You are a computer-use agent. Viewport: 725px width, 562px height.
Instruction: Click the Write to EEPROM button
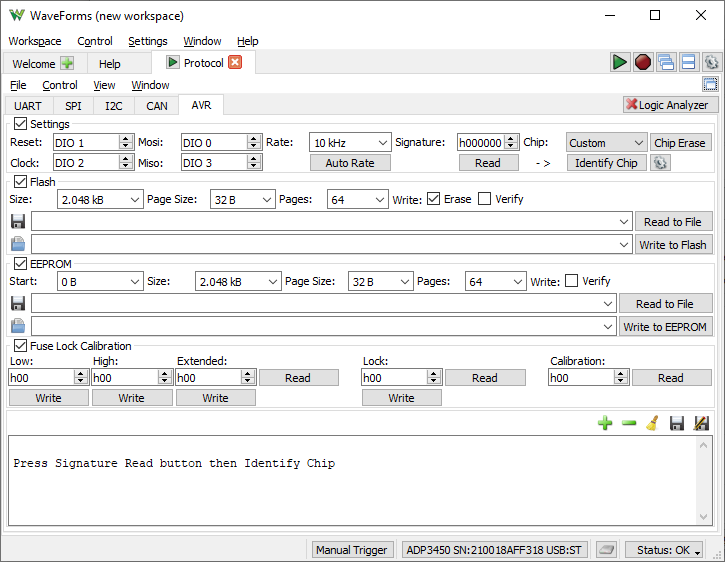pyautogui.click(x=665, y=327)
